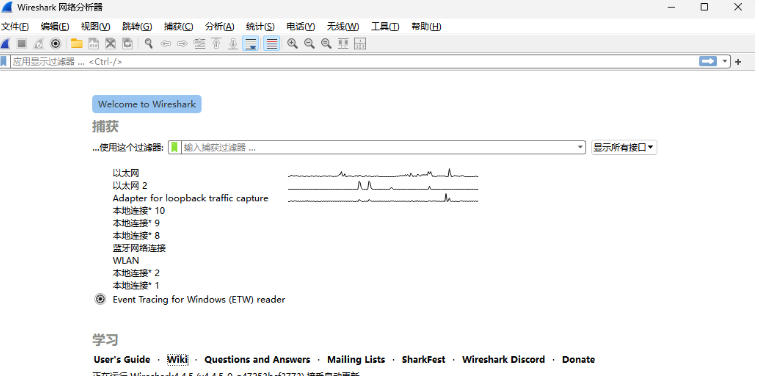Open the 统计(S) menu
Screen dimensions: 759x383
click(x=260, y=27)
